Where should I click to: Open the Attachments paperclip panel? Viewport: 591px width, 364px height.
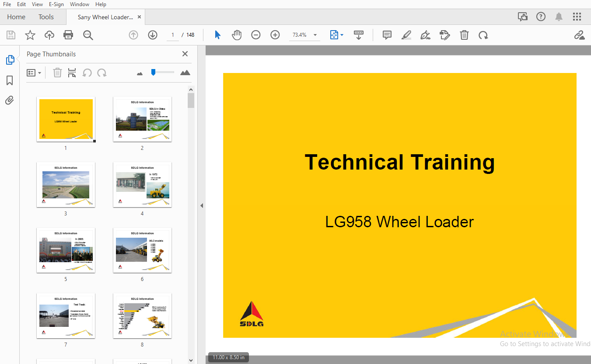click(10, 101)
